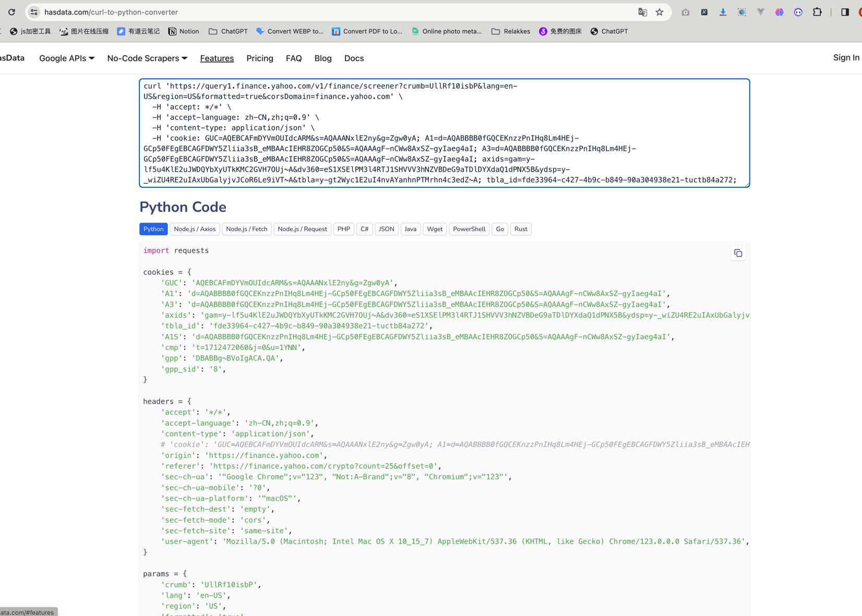Go to the Features page
The image size is (862, 616).
coord(217,58)
